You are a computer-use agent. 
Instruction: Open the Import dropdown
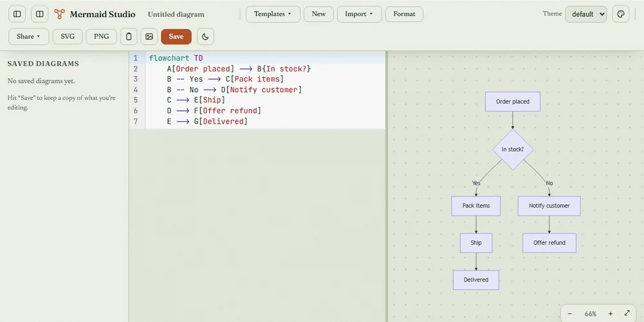[x=359, y=14]
